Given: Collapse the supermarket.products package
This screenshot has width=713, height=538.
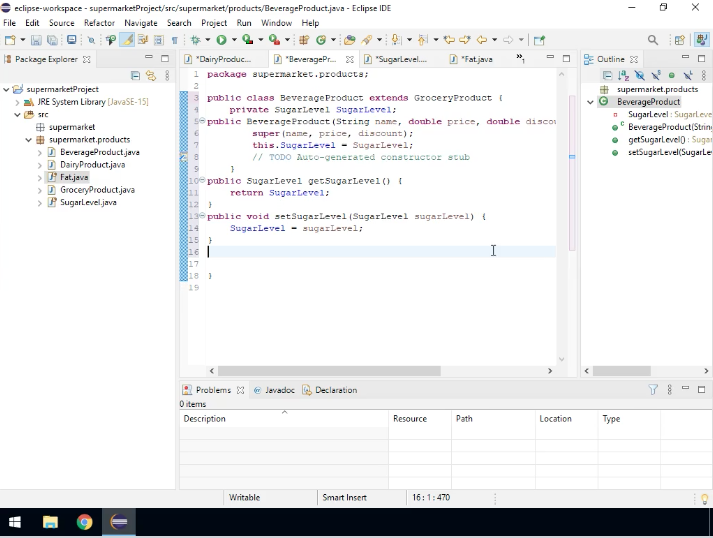Looking at the screenshot, I should tap(29, 140).
